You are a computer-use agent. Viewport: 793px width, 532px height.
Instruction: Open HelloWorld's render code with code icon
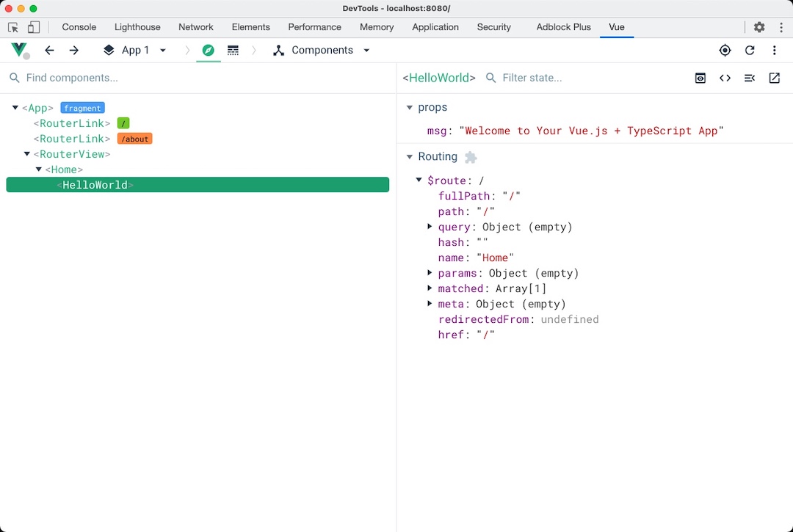[x=725, y=78]
